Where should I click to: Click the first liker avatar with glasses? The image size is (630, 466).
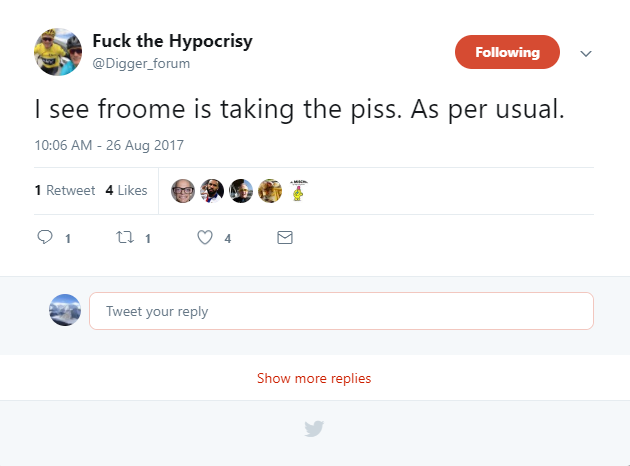point(182,191)
